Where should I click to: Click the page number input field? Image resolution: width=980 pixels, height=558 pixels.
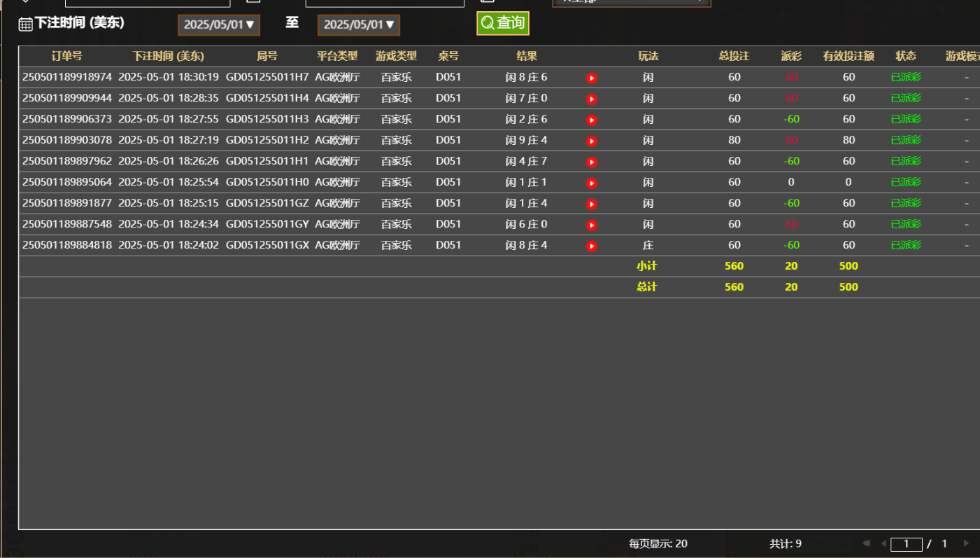[907, 544]
